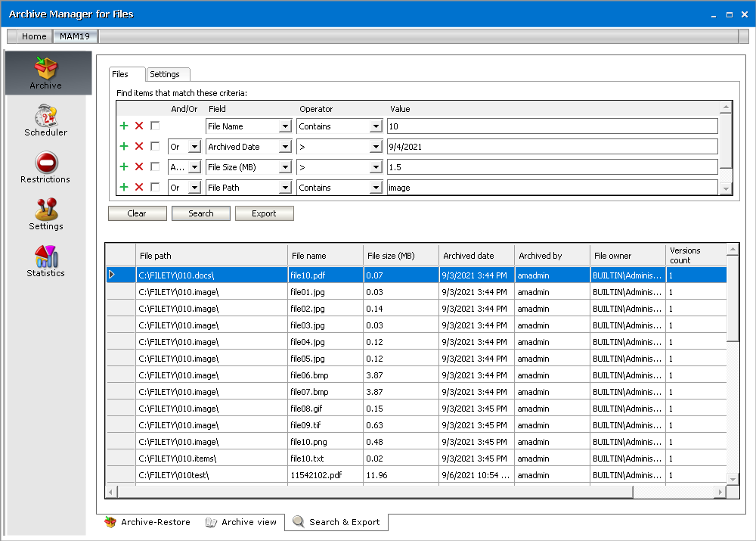Open the Contains operator dropdown for File Name
The image size is (756, 541).
[x=376, y=126]
